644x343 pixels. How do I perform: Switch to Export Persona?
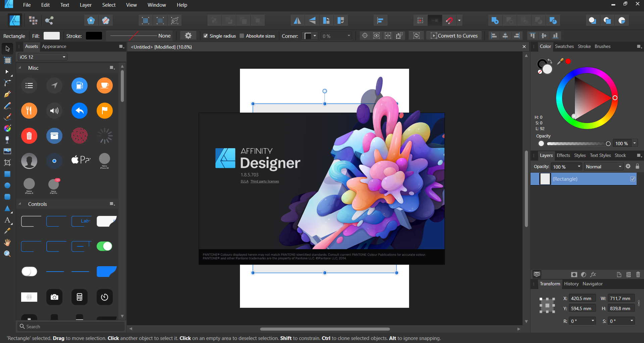[49, 20]
